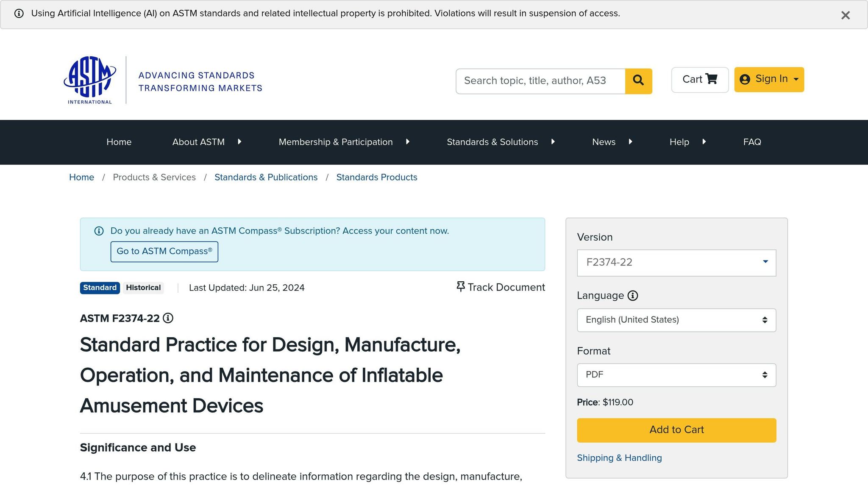Screen dimensions: 868x488
Task: Click the ASTM International logo
Action: tap(89, 80)
